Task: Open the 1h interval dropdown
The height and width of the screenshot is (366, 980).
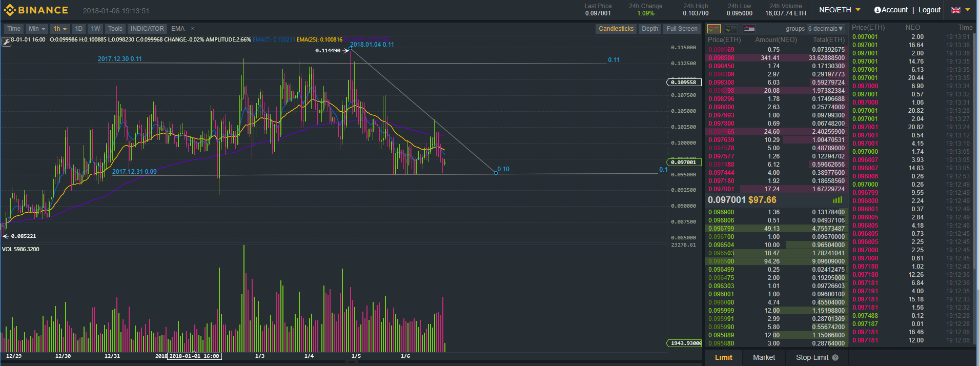Action: [x=60, y=29]
